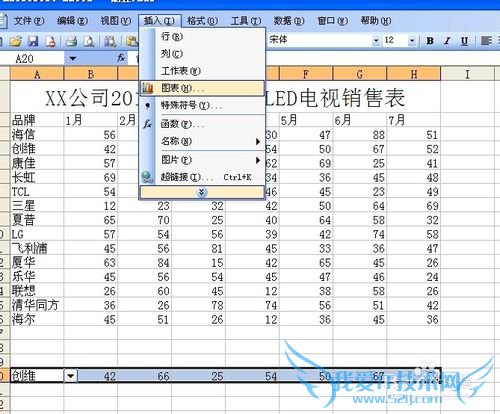
Task: Open the validation dropdown in cell 创维 row 20
Action: pos(71,376)
